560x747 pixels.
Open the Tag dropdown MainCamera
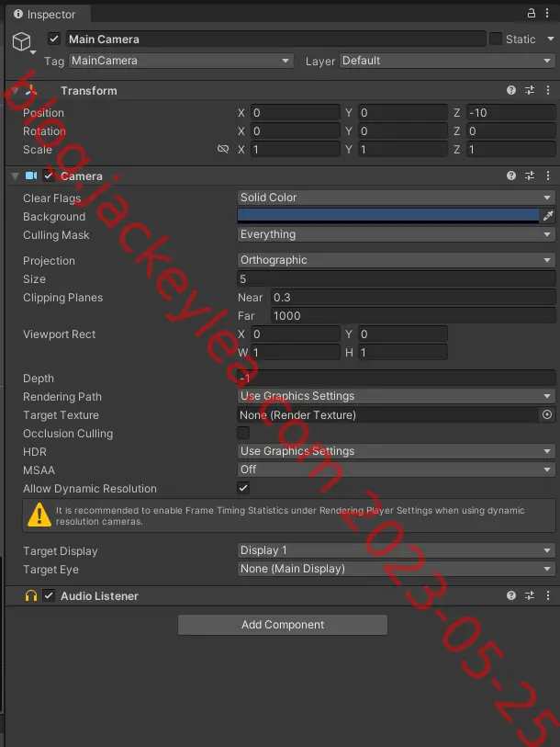click(x=181, y=61)
